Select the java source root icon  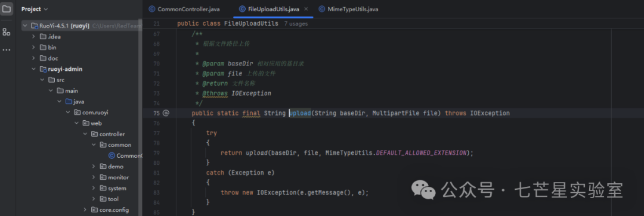(69, 101)
